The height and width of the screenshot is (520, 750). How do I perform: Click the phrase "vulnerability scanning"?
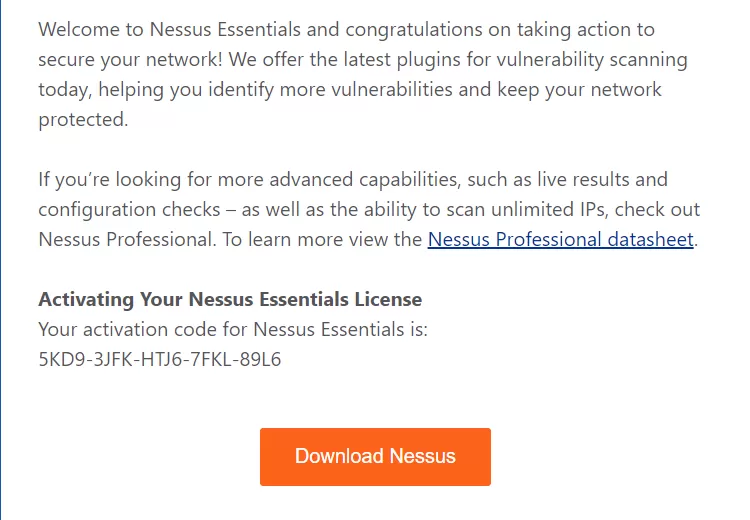tap(585, 58)
